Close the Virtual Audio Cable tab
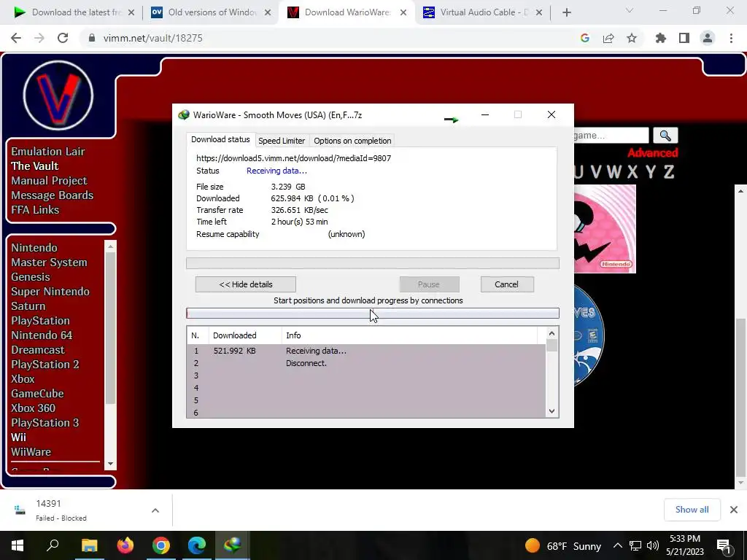 pyautogui.click(x=539, y=12)
